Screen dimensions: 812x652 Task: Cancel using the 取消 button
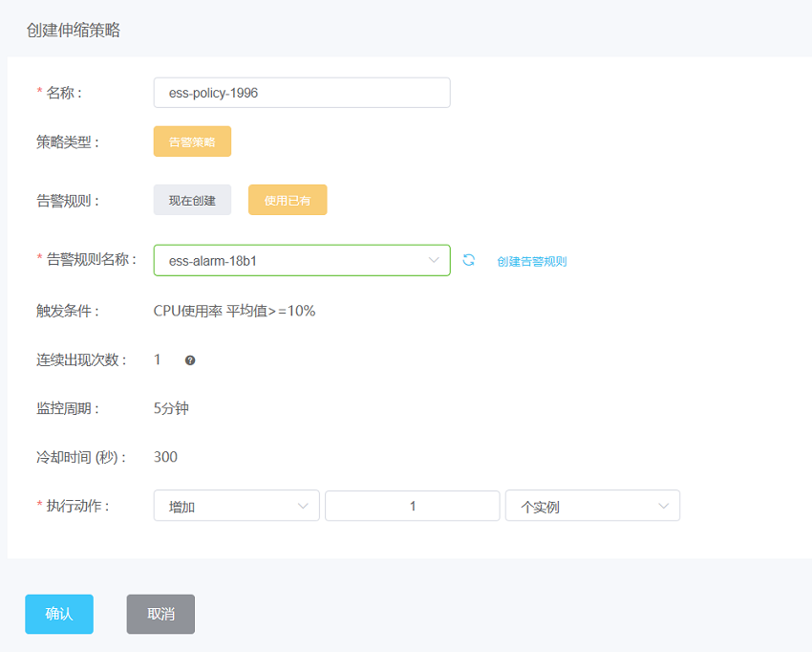[x=160, y=614]
